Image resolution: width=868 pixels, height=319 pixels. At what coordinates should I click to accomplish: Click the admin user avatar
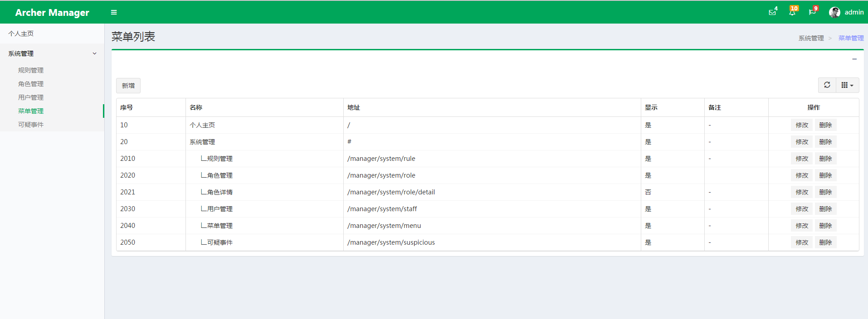pyautogui.click(x=834, y=12)
